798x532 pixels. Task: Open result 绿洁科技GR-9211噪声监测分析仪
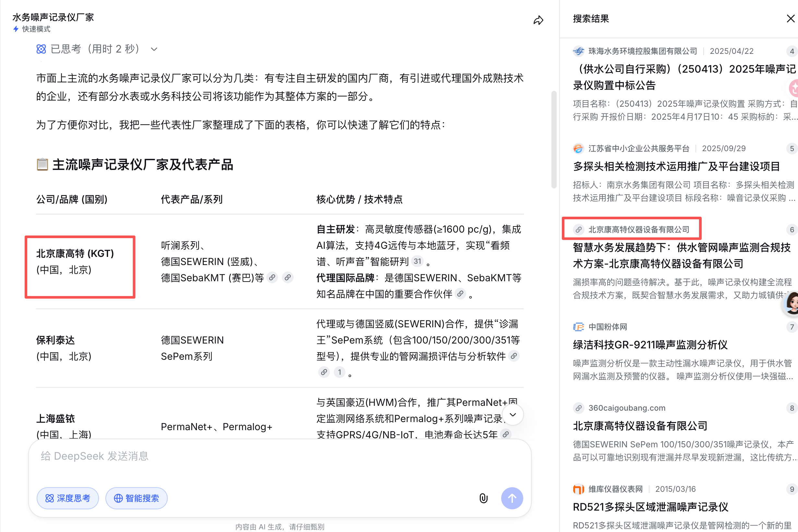click(x=650, y=345)
